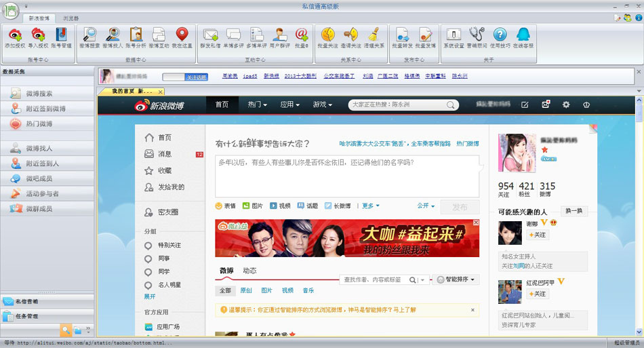Expand the 私信营销 sidebar panel
This screenshot has width=644, height=348.
click(47, 302)
